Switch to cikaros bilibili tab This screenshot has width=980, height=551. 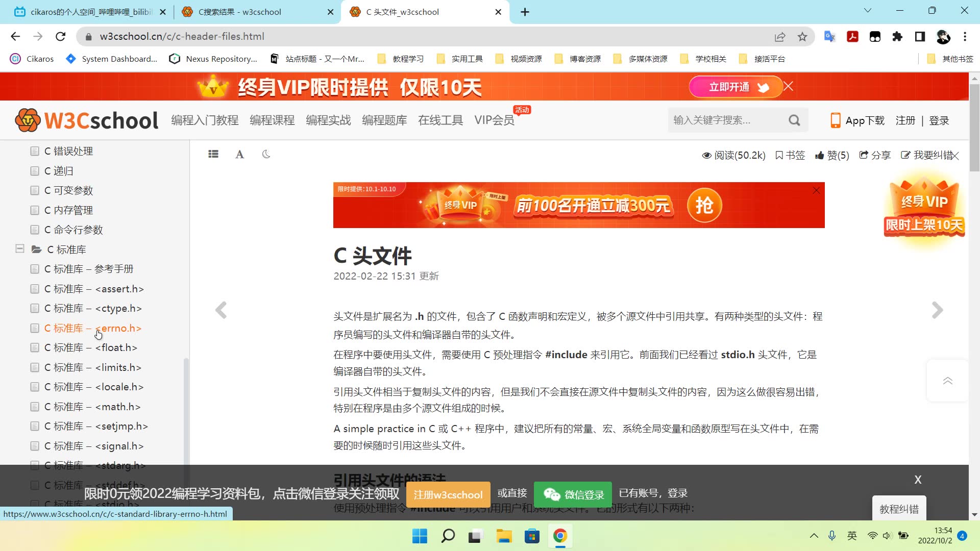(91, 12)
